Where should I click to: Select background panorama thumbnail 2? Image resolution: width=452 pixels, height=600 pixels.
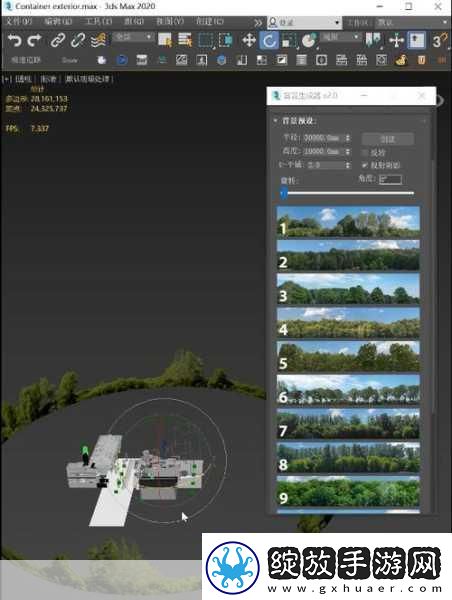[348, 255]
